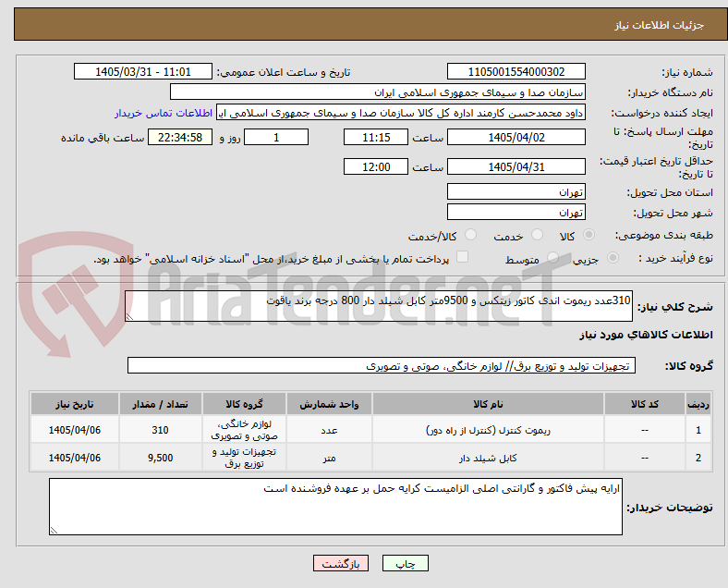
Task: Click the تاریخ نیاز column header
Action: [75, 404]
